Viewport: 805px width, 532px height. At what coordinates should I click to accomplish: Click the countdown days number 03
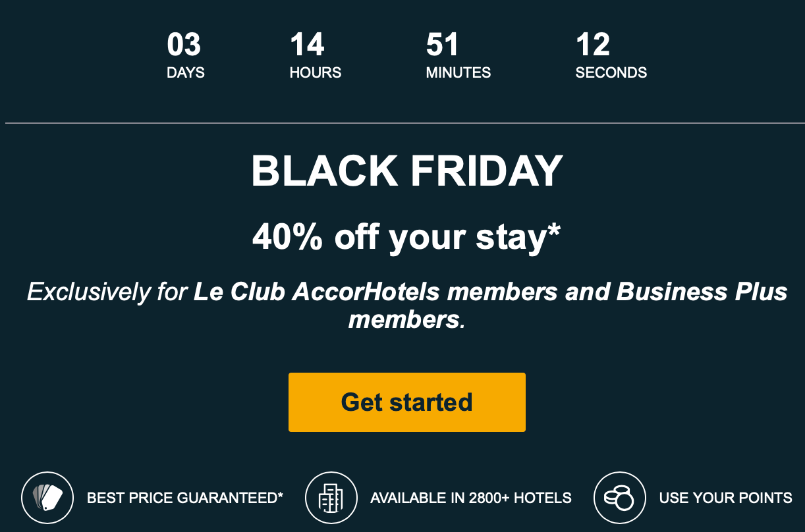(x=184, y=45)
